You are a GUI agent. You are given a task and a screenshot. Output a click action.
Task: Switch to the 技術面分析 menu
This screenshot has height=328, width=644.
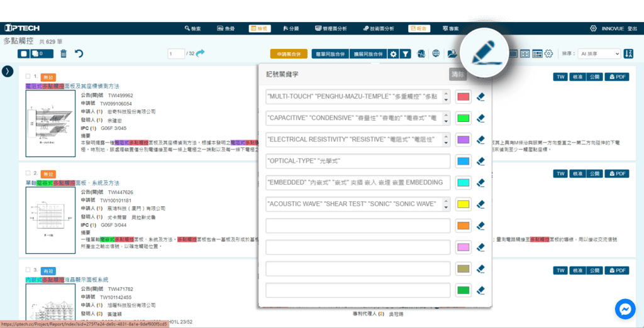[x=379, y=29]
